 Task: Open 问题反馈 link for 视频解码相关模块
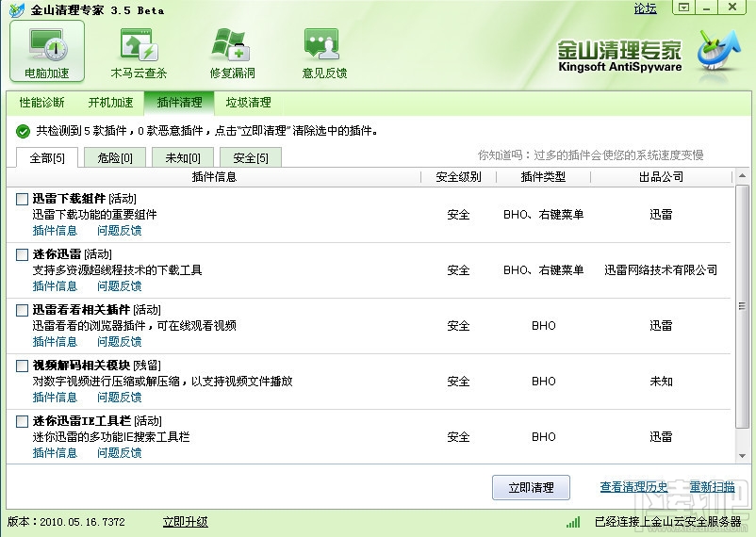(x=119, y=398)
